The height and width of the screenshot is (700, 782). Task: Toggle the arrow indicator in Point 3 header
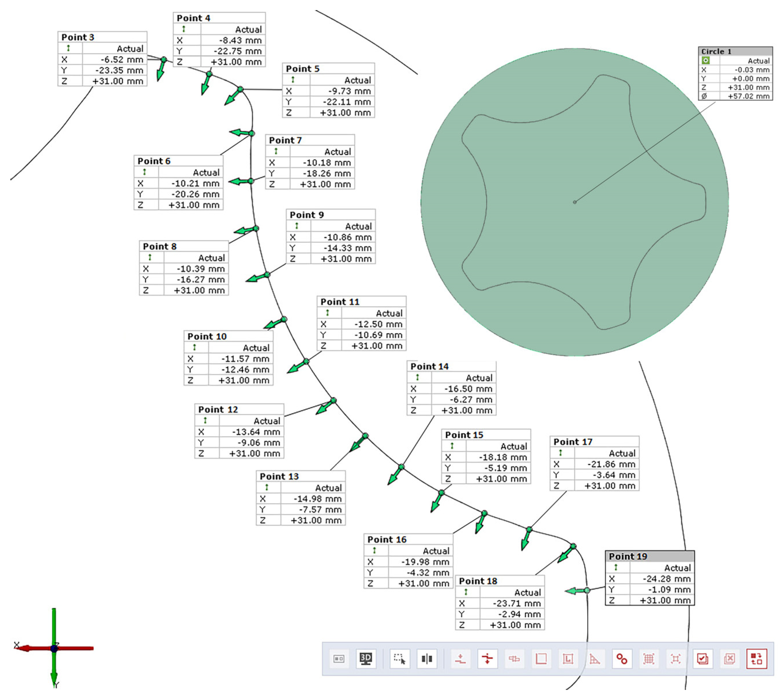coord(69,48)
